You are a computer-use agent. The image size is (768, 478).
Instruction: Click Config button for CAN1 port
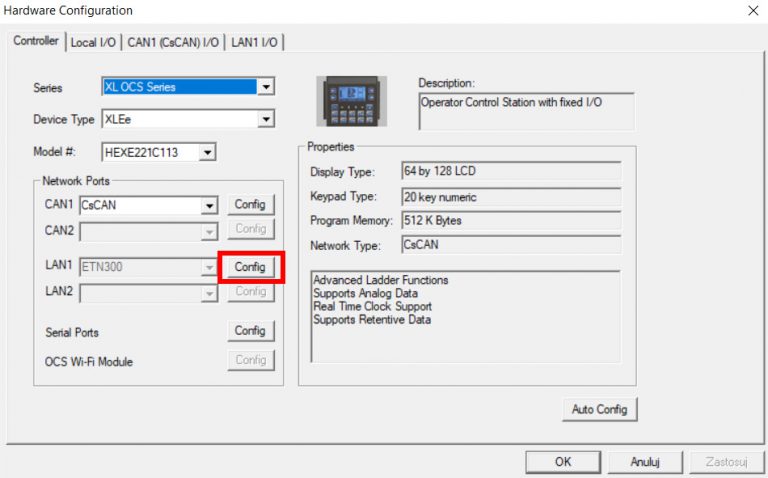(250, 205)
